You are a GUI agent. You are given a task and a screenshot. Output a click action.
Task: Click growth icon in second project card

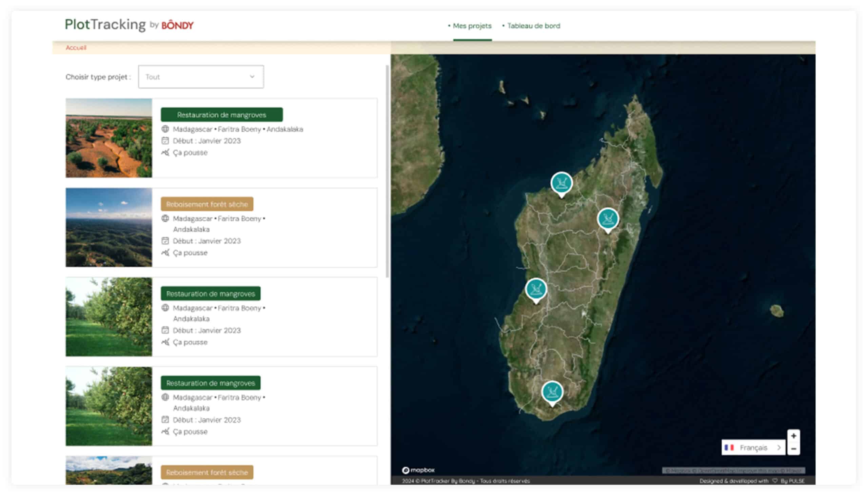(165, 252)
